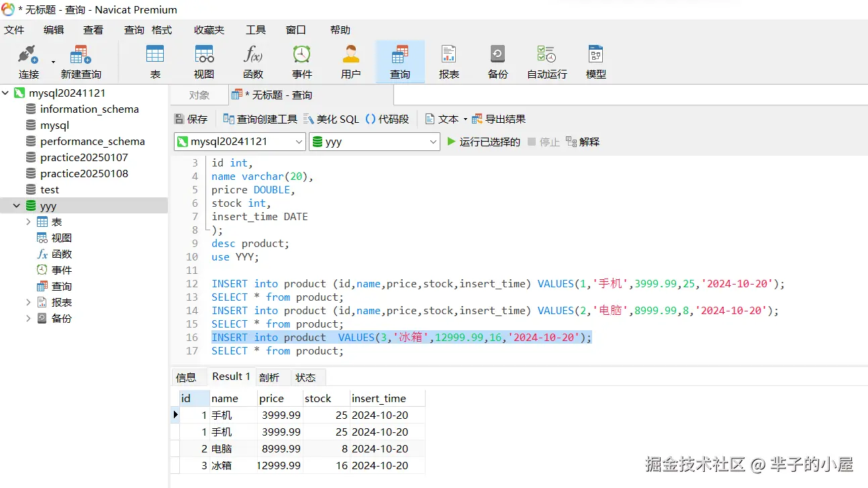Expand the 表 node in tree

point(28,222)
